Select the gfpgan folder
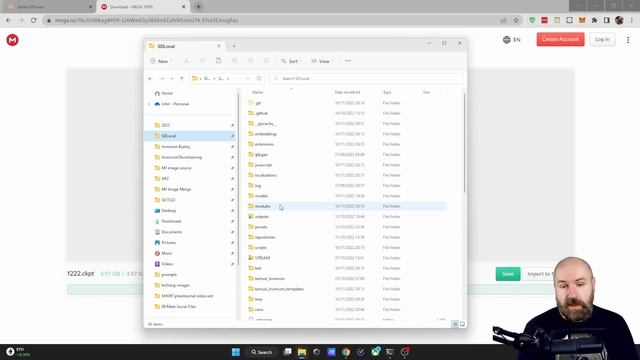The width and height of the screenshot is (640, 360). [x=261, y=155]
